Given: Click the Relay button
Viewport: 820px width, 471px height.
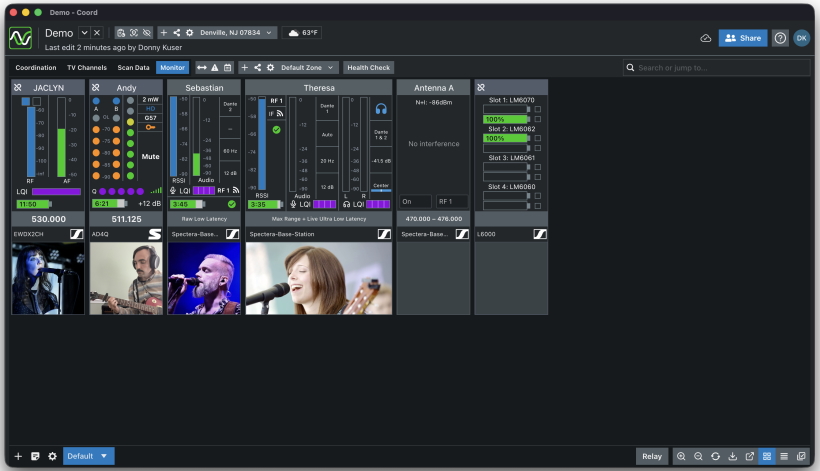Looking at the screenshot, I should (652, 456).
